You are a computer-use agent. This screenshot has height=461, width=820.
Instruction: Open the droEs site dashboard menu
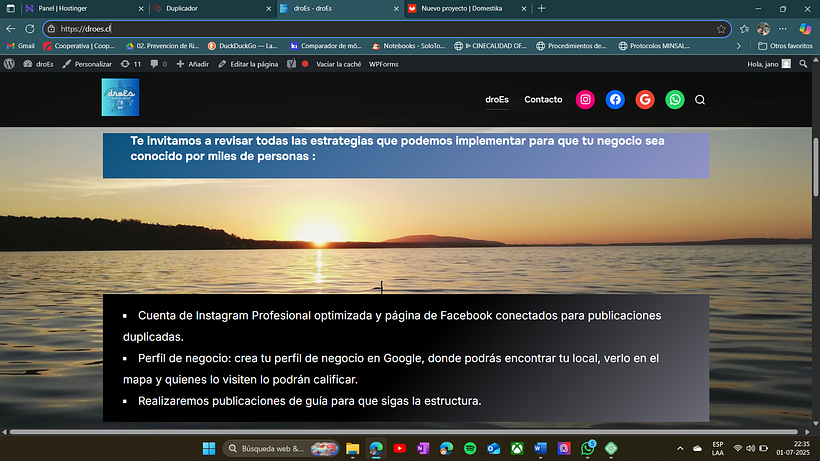pyautogui.click(x=38, y=64)
